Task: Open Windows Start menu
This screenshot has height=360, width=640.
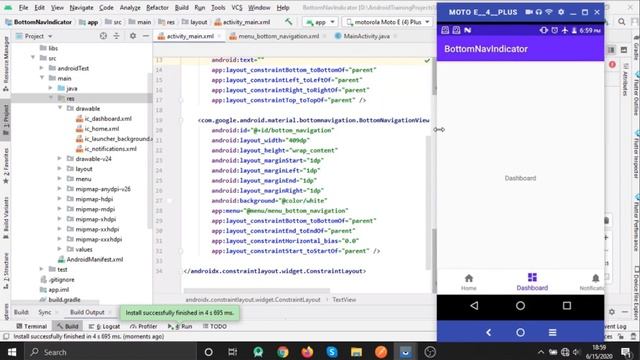Action: [x=12, y=352]
